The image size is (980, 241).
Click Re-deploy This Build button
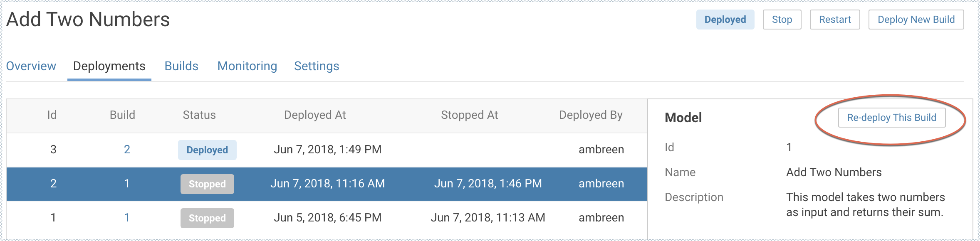[x=891, y=118]
